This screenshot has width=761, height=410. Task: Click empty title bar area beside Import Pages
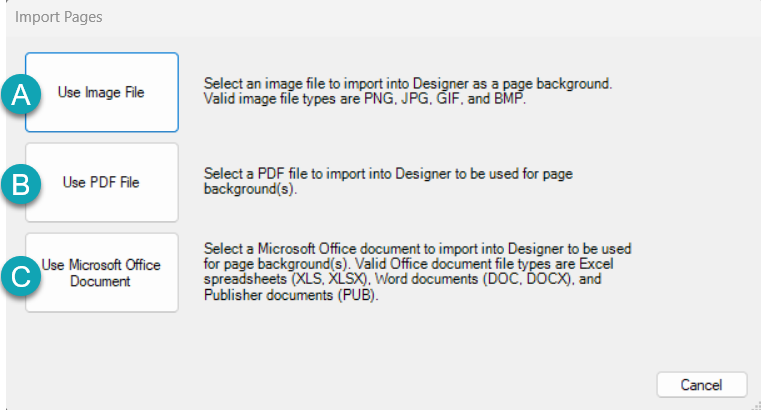427,17
